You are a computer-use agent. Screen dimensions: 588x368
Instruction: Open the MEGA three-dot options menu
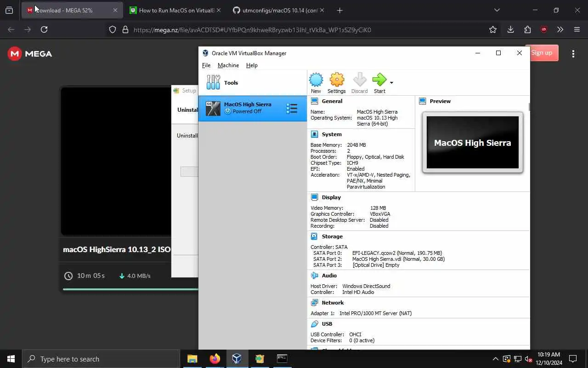pyautogui.click(x=573, y=54)
